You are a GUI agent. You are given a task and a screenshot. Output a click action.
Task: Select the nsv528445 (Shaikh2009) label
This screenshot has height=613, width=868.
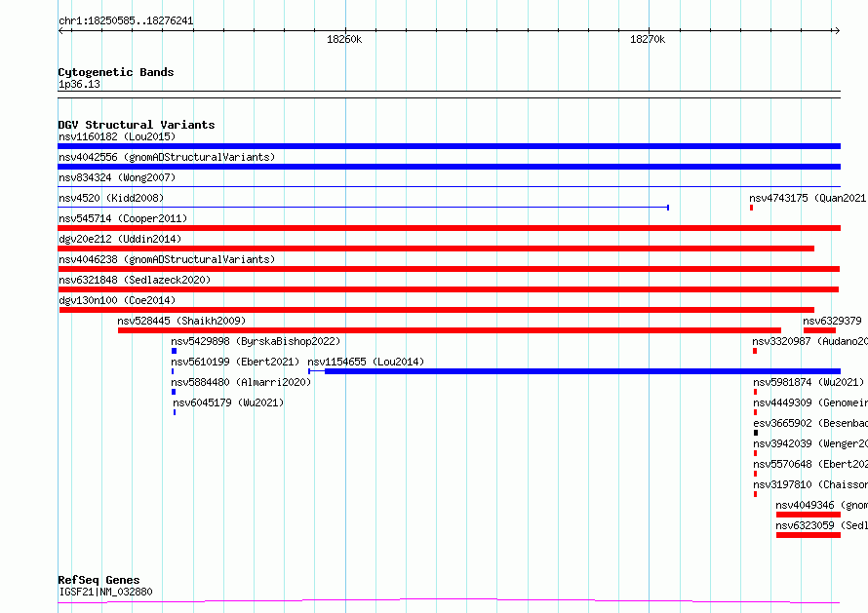coord(181,321)
